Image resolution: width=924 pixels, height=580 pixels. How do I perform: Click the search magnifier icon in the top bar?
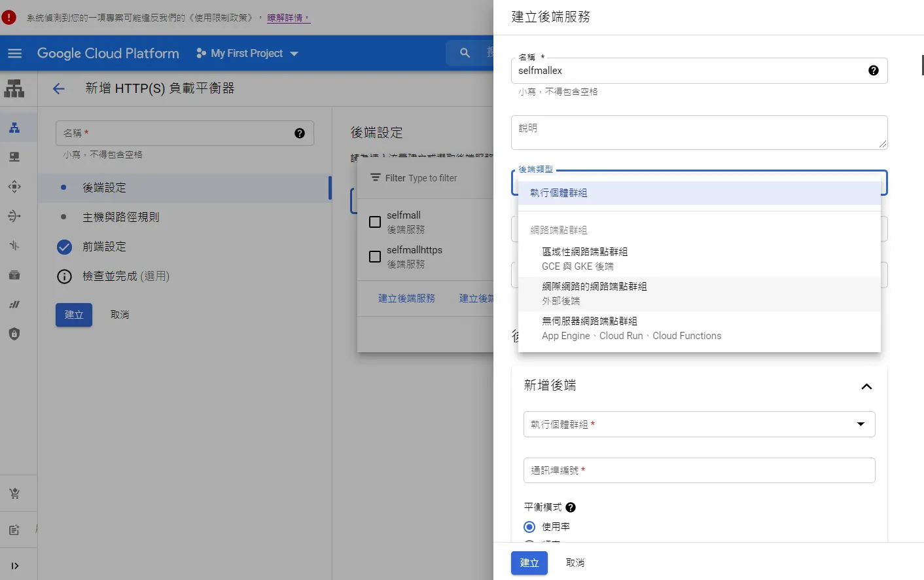coord(465,53)
